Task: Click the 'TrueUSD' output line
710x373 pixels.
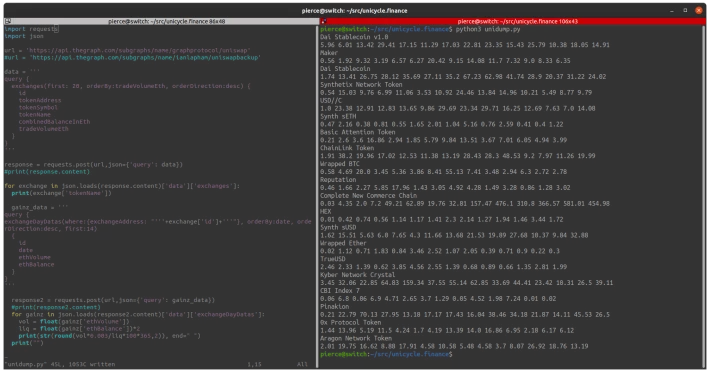Action: (333, 259)
